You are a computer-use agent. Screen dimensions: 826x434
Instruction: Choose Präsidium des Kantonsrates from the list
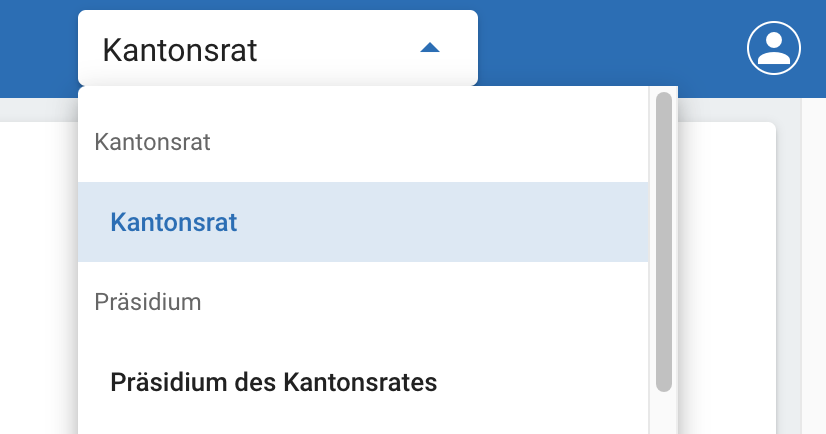coord(273,382)
